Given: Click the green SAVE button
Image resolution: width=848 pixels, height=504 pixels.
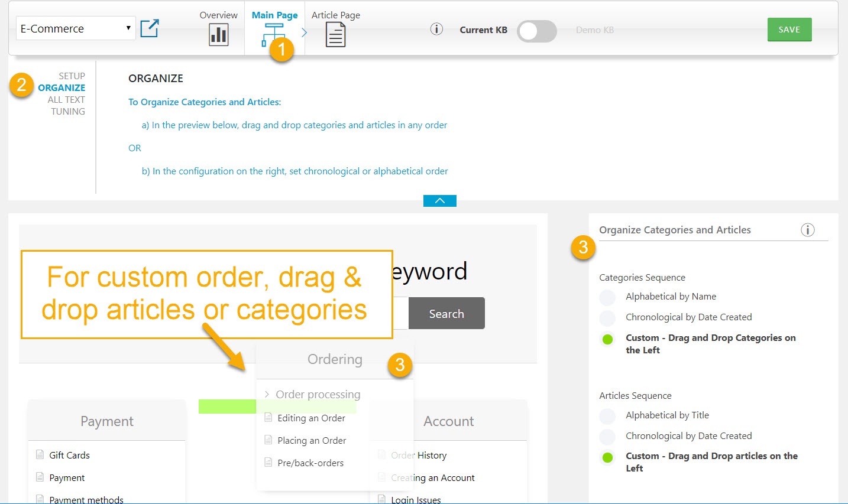Looking at the screenshot, I should 789,30.
